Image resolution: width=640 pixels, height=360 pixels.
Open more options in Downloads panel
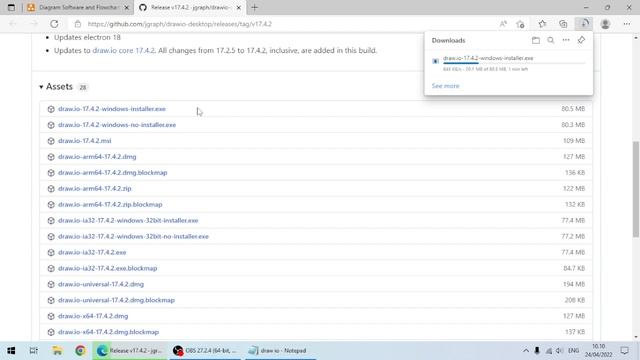(566, 40)
